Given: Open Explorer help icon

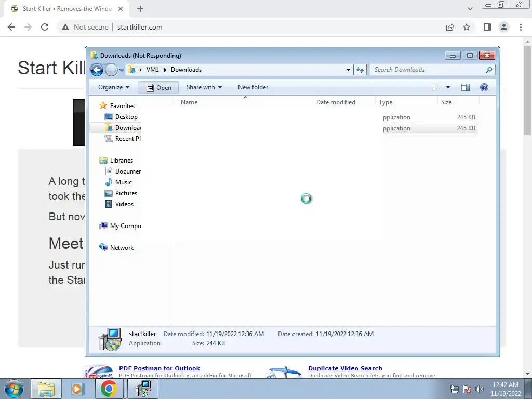Looking at the screenshot, I should [x=484, y=87].
